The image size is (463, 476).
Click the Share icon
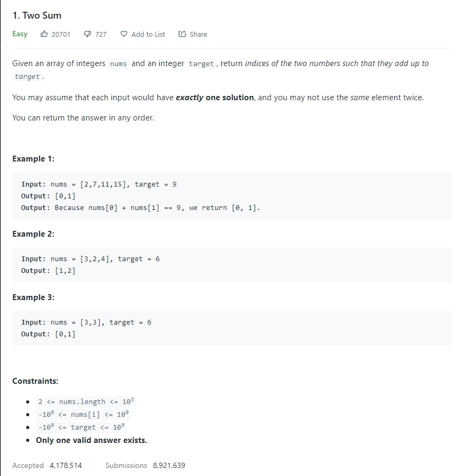pyautogui.click(x=182, y=34)
